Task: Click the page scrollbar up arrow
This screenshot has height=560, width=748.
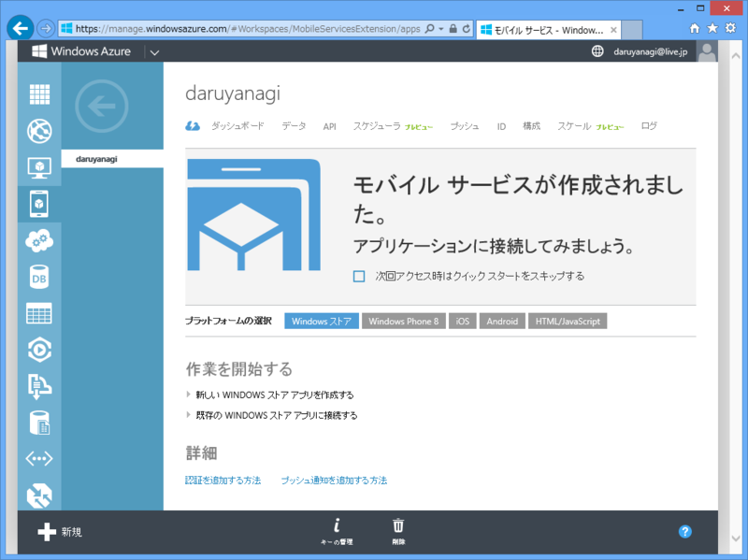Action: tap(735, 56)
